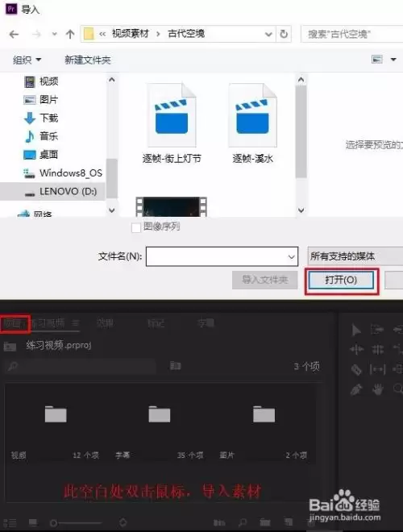Open the 组织 menu
Image resolution: width=403 pixels, height=532 pixels.
pos(27,60)
